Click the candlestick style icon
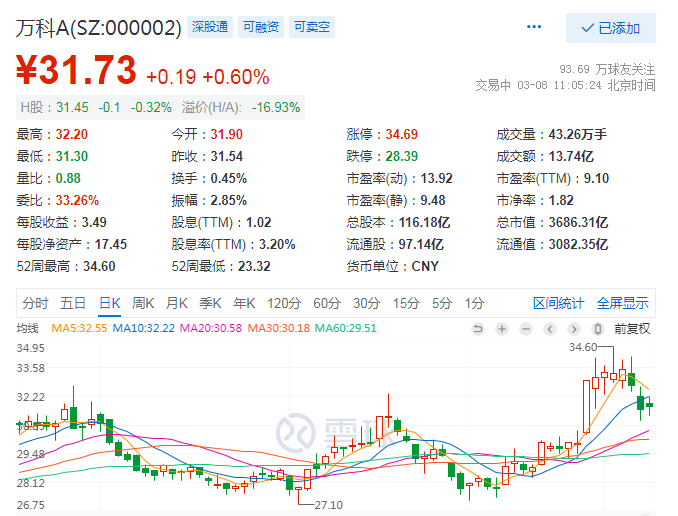Screen dimensions: 678x516 [598, 329]
